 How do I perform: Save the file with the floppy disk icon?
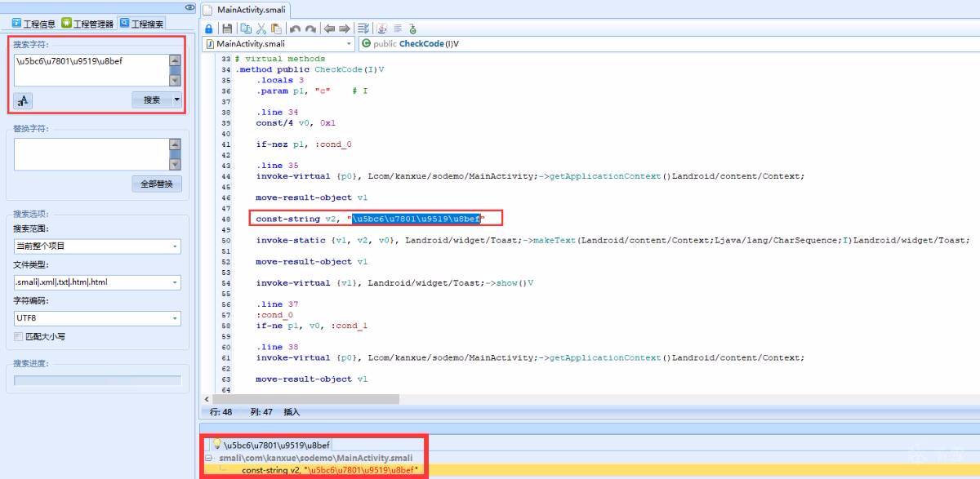tap(227, 29)
